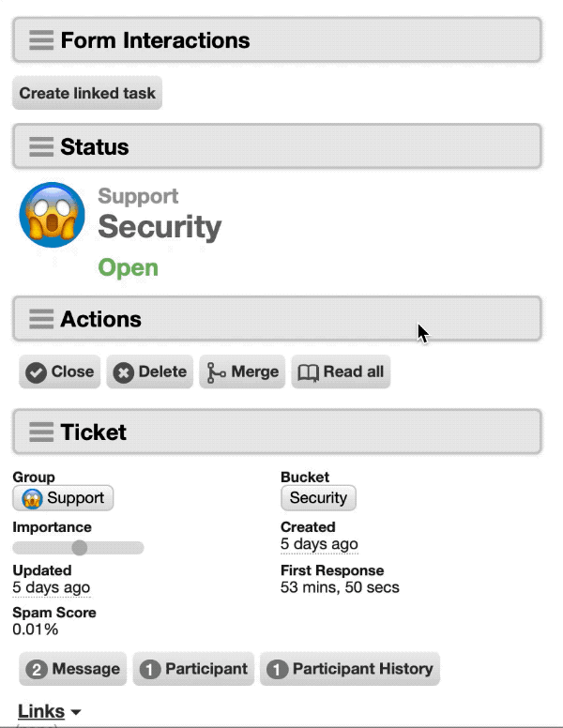Screen dimensions: 563x728
Task: Click the Importance slider handle
Action: tap(80, 548)
